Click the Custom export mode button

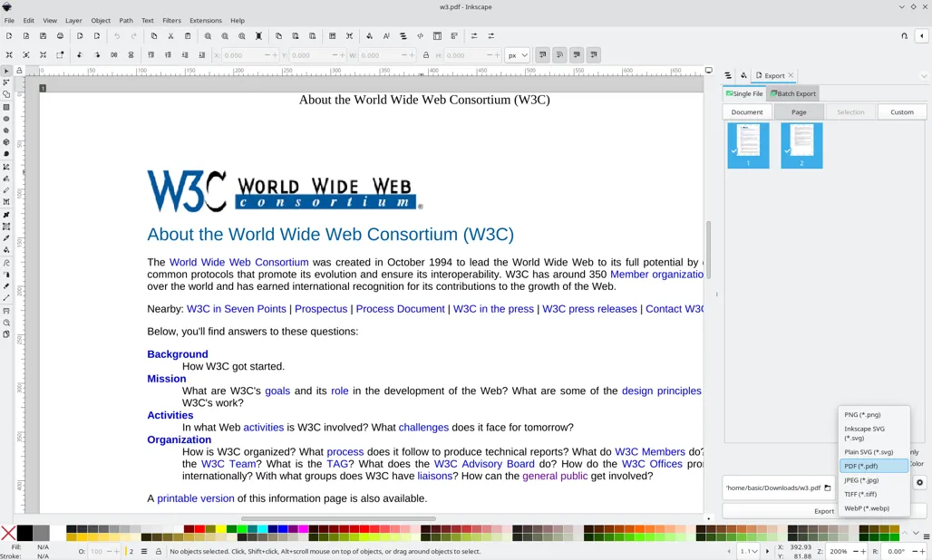(901, 111)
